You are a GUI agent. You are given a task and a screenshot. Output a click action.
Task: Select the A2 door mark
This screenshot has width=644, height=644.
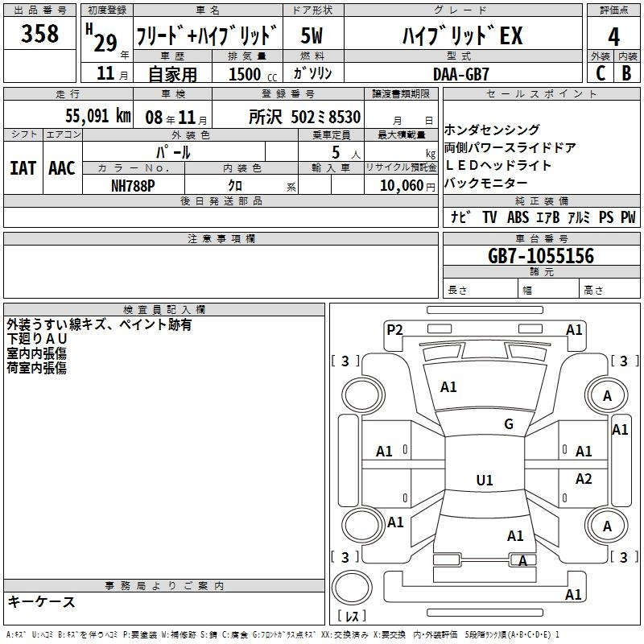(584, 478)
